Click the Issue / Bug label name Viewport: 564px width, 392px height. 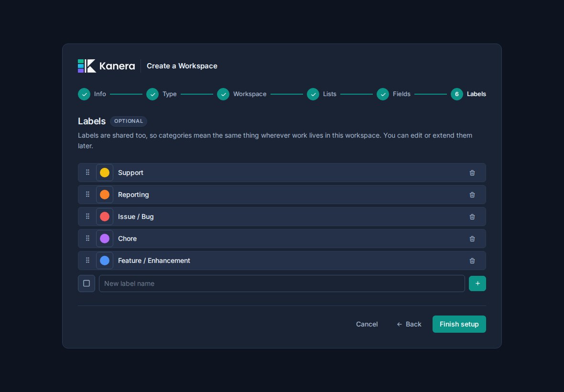click(x=136, y=217)
